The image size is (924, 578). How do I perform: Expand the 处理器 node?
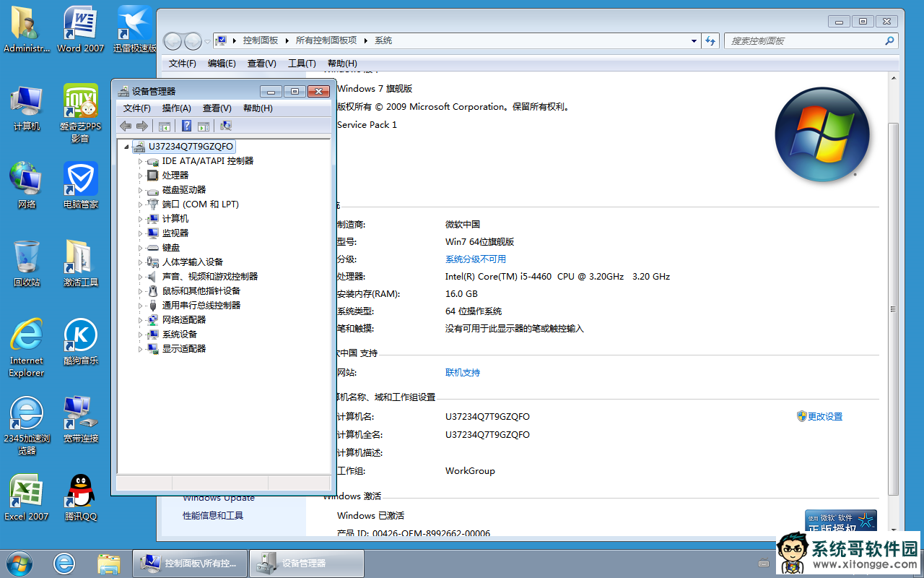[141, 176]
